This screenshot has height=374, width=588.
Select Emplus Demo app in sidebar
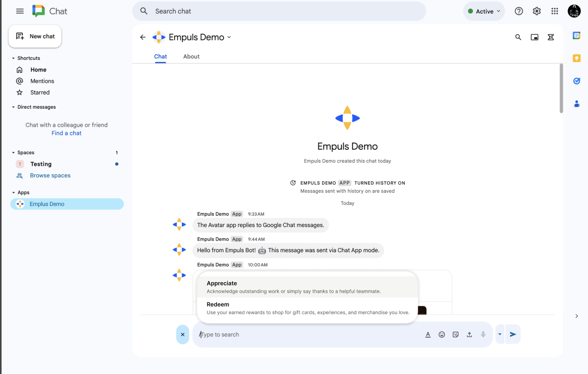coord(67,204)
